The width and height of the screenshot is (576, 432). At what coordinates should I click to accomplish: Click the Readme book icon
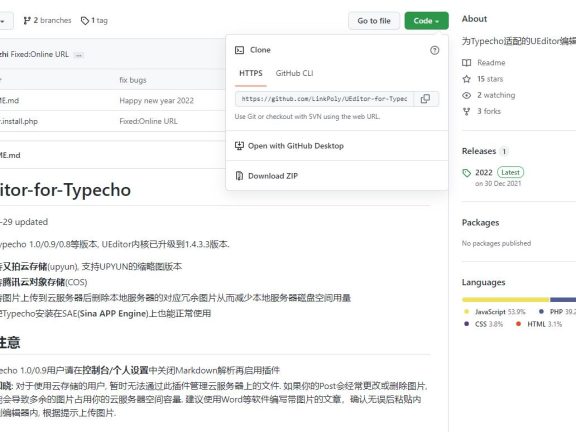(x=467, y=63)
